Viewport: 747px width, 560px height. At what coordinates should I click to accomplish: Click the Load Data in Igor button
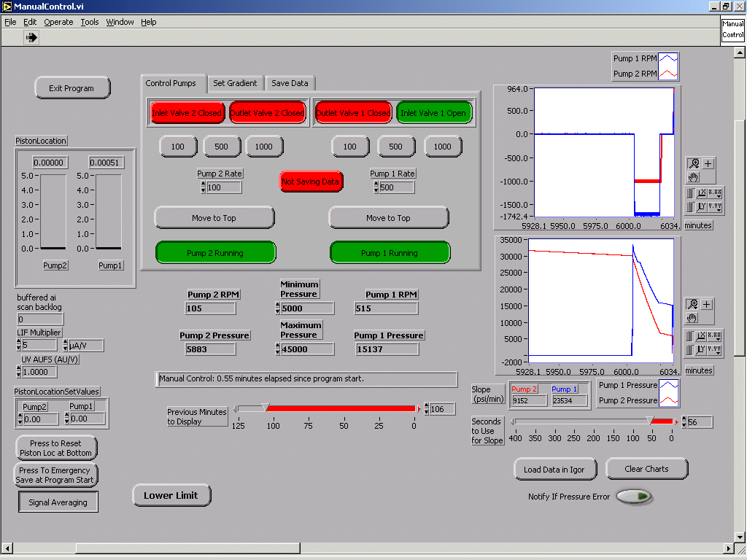point(555,469)
